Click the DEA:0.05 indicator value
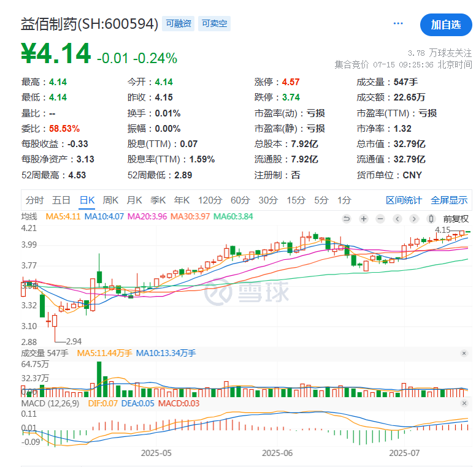Viewport: 476px width, 467px height. pos(137,404)
